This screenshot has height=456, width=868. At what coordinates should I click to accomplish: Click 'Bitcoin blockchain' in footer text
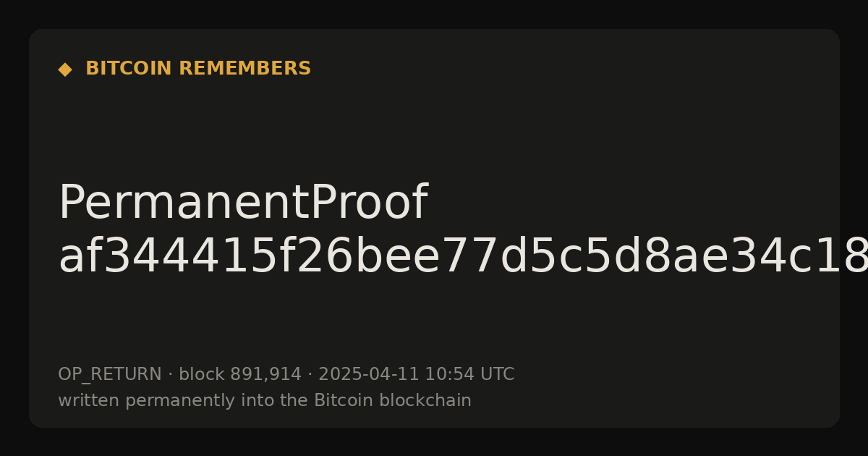393,401
